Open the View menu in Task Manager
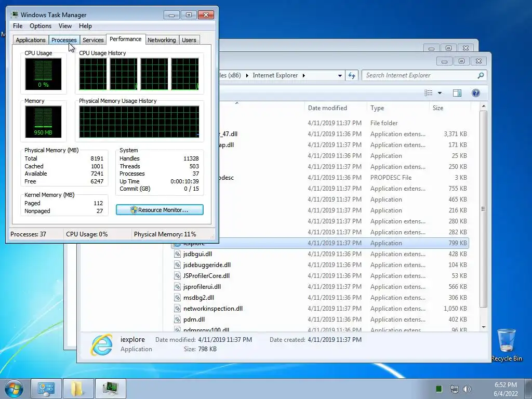The width and height of the screenshot is (532, 399). coord(65,26)
